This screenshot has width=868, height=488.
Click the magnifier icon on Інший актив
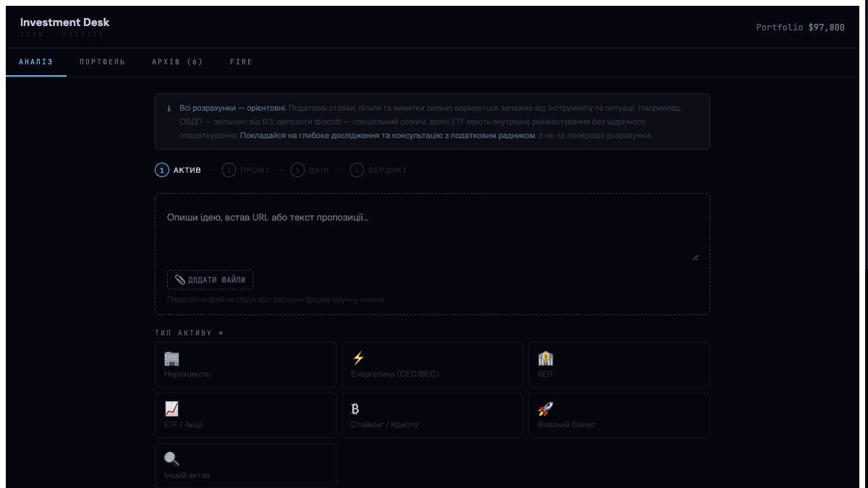[x=171, y=457]
